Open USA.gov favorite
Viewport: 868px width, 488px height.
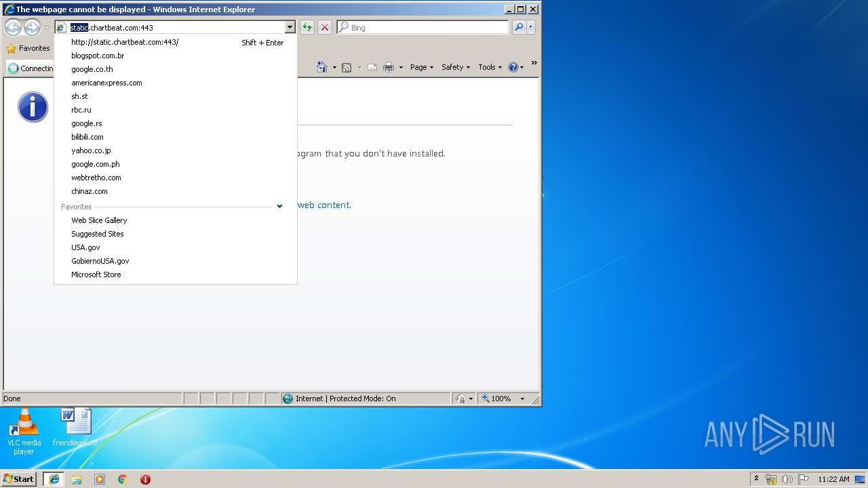tap(176, 247)
